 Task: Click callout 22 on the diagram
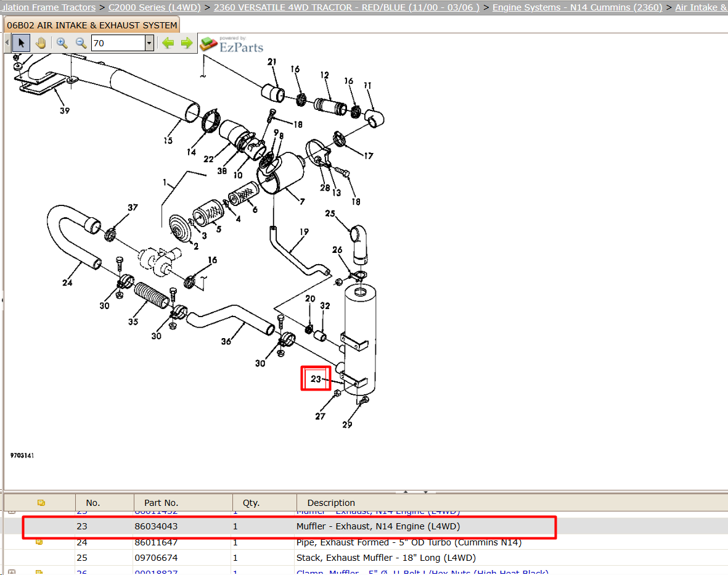(x=208, y=159)
